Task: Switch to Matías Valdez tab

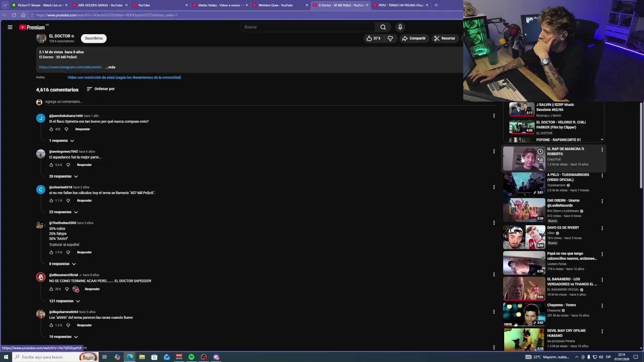Action: 220,5
